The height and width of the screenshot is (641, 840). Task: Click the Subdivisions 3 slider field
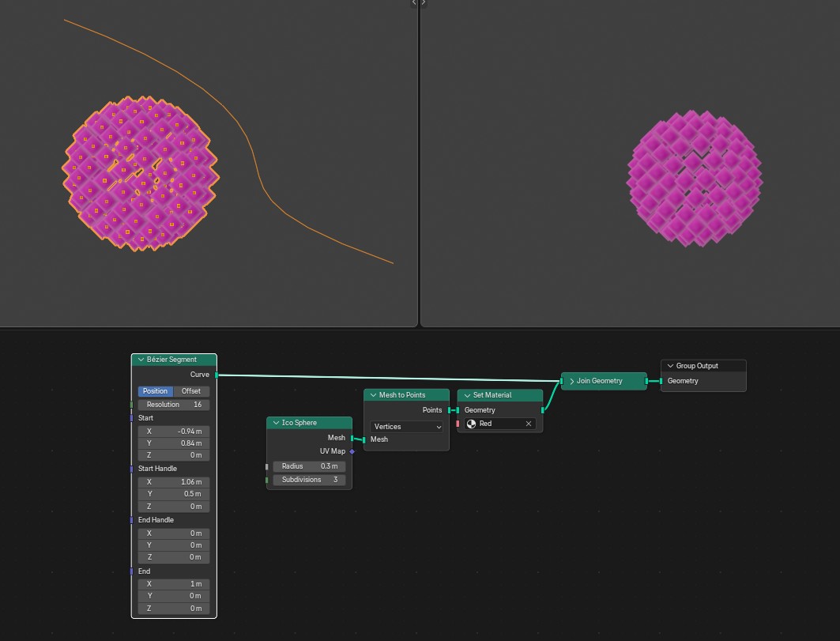pos(309,481)
